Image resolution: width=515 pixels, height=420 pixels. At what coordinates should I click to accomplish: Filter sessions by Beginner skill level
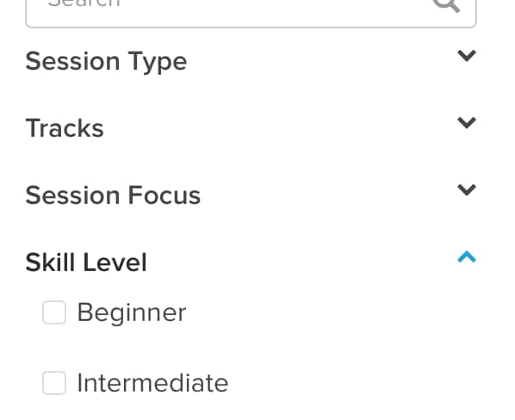pos(54,312)
